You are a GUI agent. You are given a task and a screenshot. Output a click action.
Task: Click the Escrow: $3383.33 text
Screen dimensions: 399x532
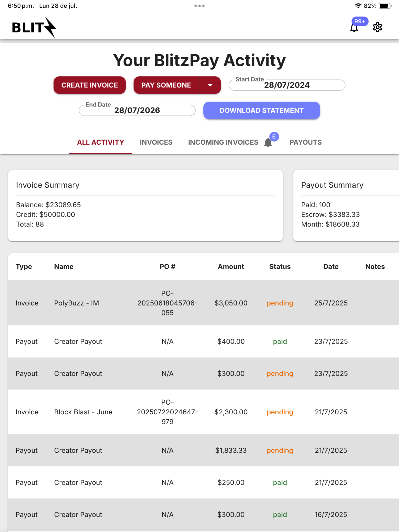[330, 215]
